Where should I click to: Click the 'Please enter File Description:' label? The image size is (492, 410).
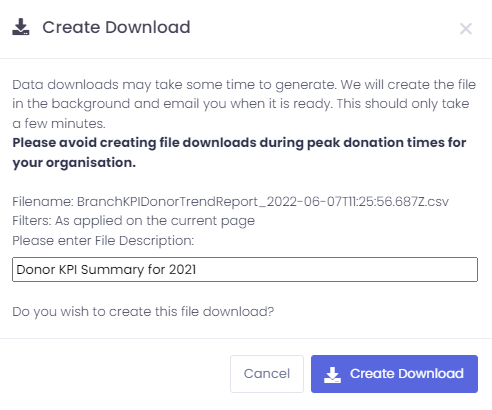pos(103,240)
